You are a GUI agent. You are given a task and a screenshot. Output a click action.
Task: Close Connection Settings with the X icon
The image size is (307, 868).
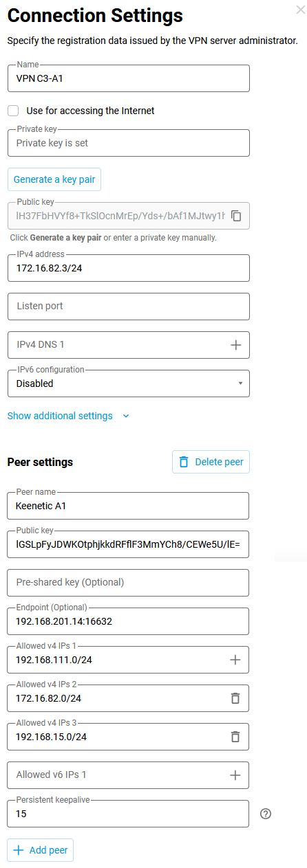(299, 10)
